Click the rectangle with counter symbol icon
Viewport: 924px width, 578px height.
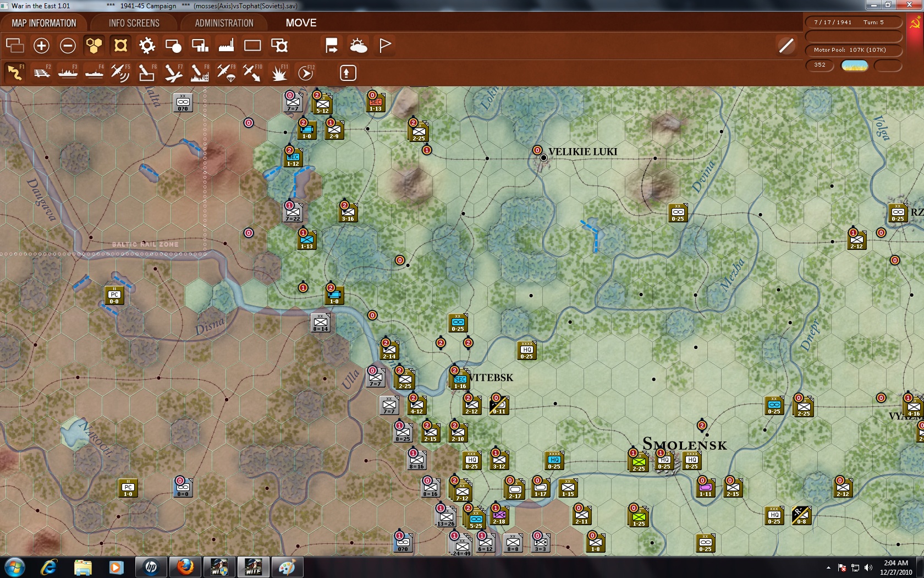279,46
